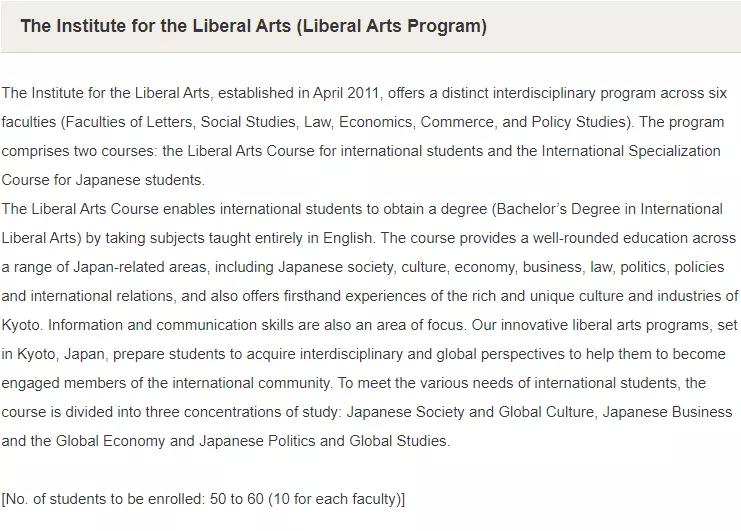Click the phrase 'firsthand experiences'

[360, 296]
